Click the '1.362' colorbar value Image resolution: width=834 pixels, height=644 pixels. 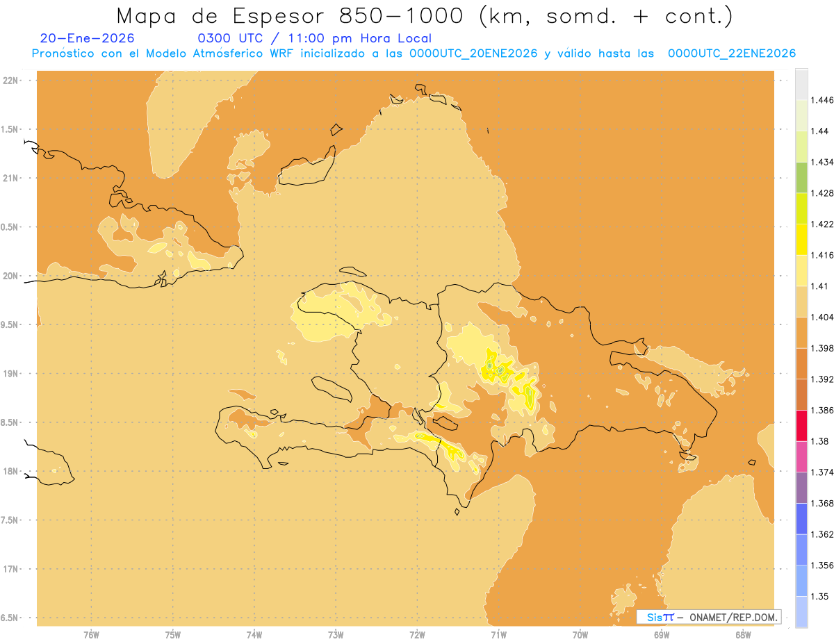822,535
